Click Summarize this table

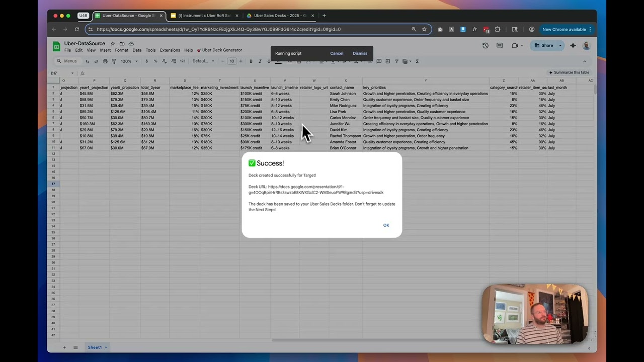(569, 72)
